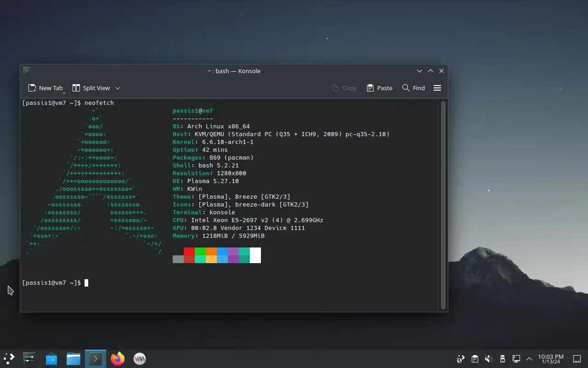
Task: Open the clipboard tray applet
Action: (475, 359)
